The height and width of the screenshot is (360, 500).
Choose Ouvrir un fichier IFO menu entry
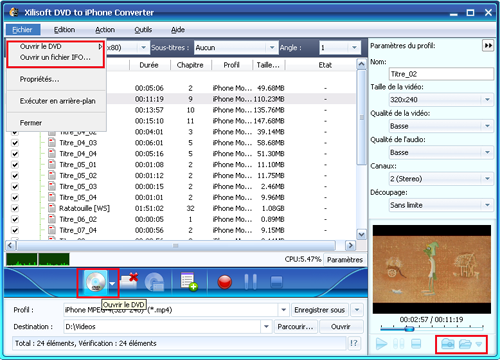coord(55,57)
